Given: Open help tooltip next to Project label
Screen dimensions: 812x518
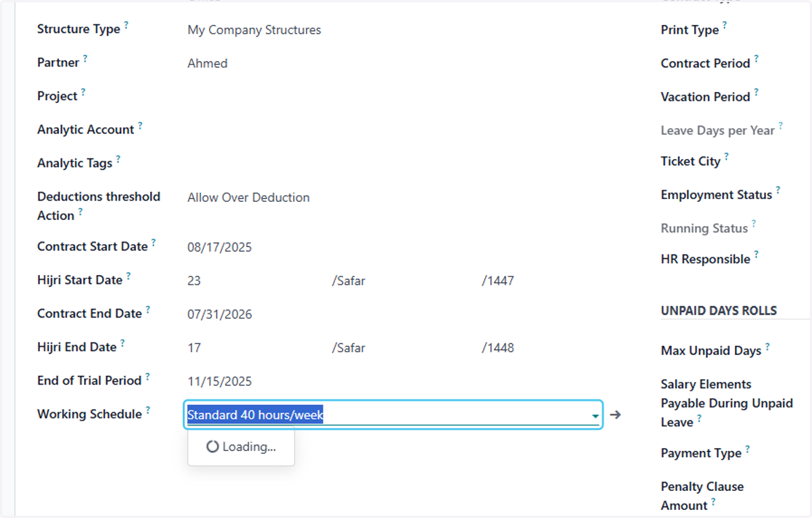Looking at the screenshot, I should coord(83,93).
